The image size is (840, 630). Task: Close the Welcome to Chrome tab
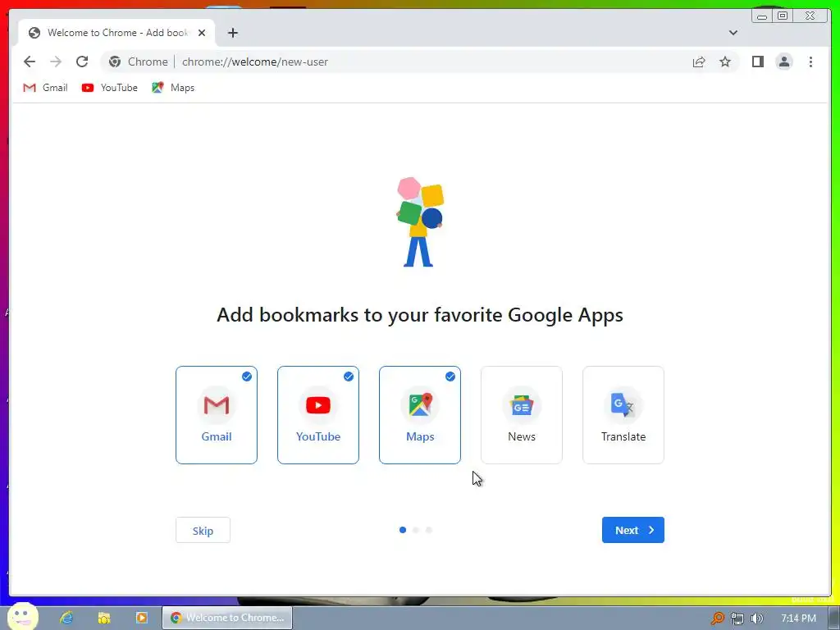tap(202, 33)
